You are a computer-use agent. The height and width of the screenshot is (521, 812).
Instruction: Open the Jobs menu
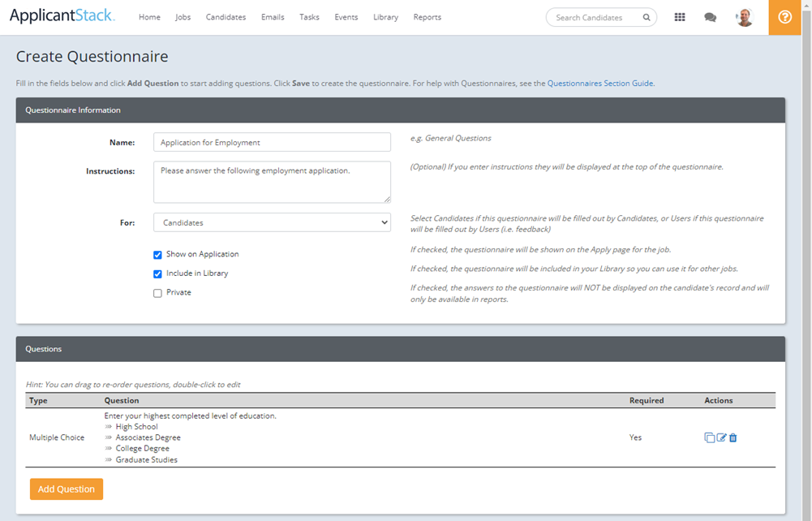point(183,17)
